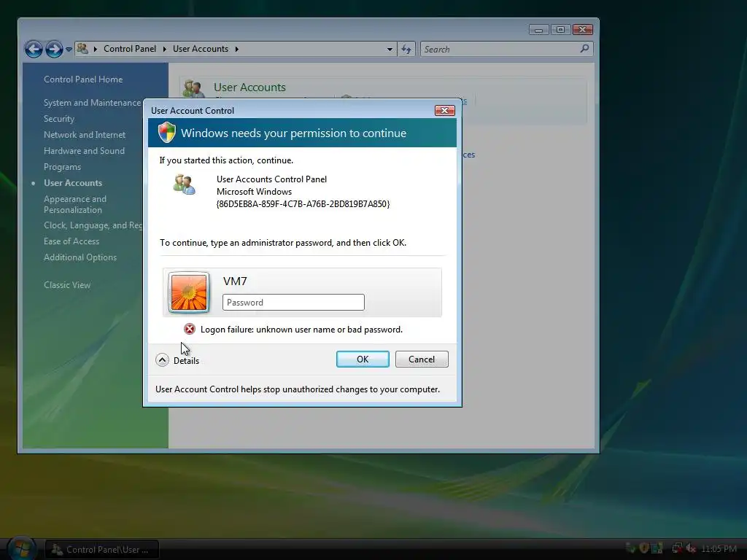This screenshot has width=747, height=560.
Task: Expand the arrow before Control Panel breadcrumb
Action: (x=96, y=49)
